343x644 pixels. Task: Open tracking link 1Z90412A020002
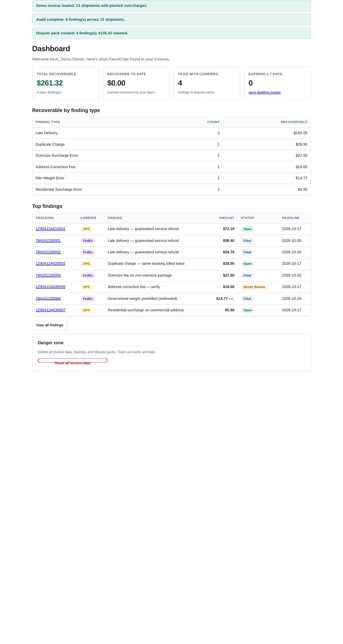coord(50,264)
